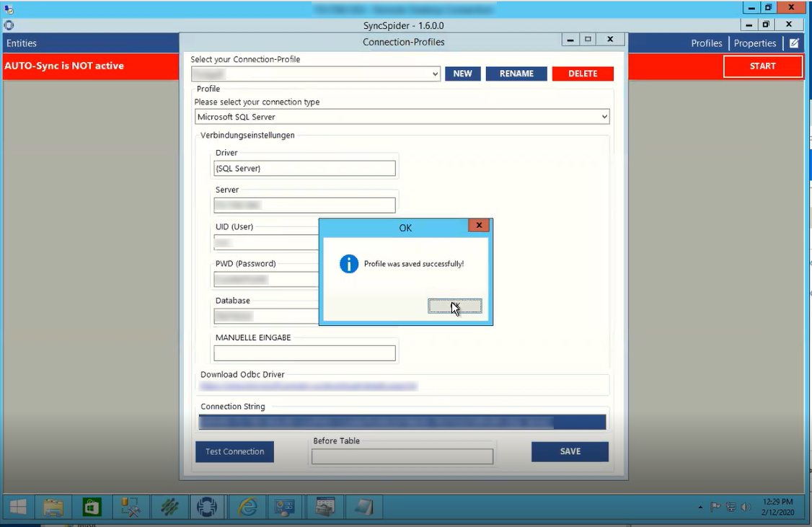Open the Control Panel taskbar icon
The width and height of the screenshot is (812, 527).
pyautogui.click(x=284, y=508)
